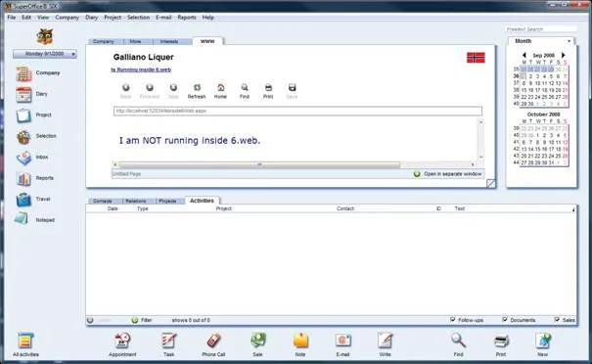Open the Selection navigator icon

(x=23, y=136)
